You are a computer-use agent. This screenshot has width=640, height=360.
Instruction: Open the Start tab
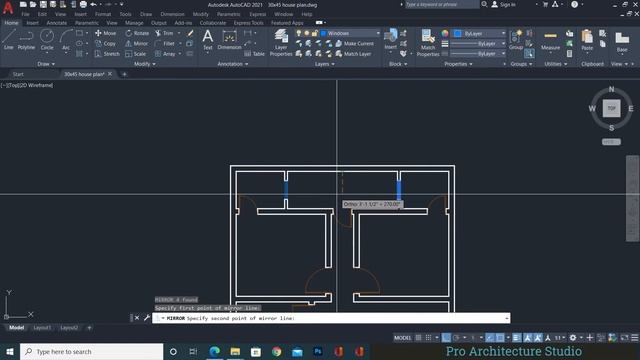(x=18, y=74)
